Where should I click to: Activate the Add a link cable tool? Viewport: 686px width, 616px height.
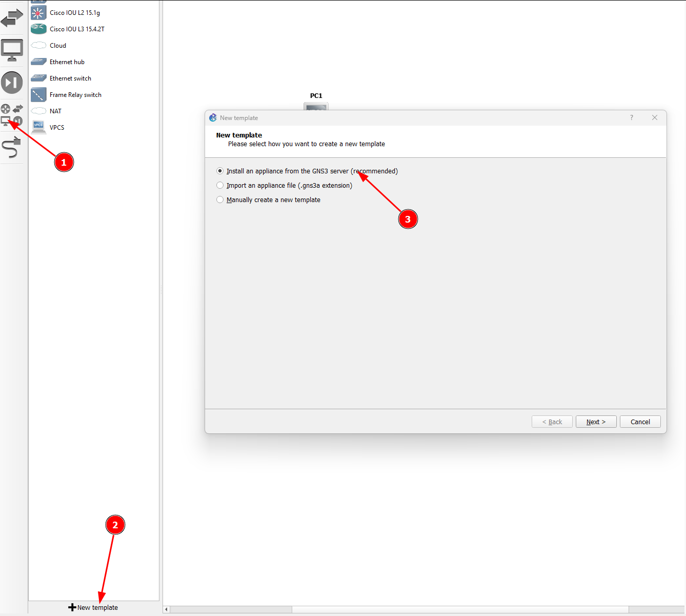pos(12,148)
